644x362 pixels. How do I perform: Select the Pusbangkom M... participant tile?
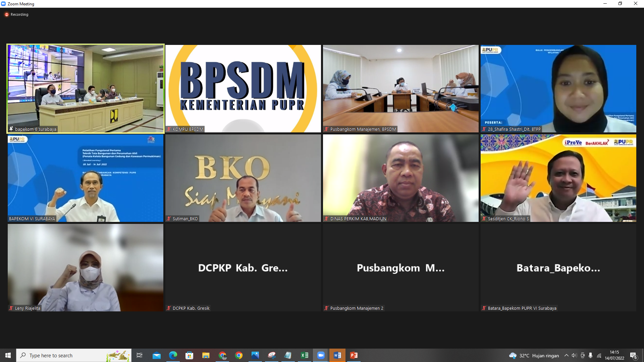(x=401, y=267)
